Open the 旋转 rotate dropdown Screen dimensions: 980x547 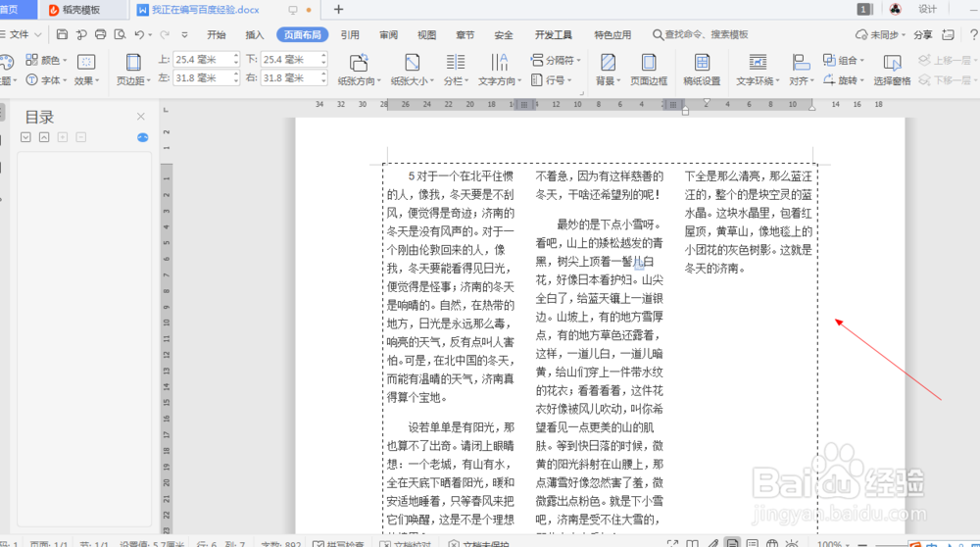coord(843,80)
